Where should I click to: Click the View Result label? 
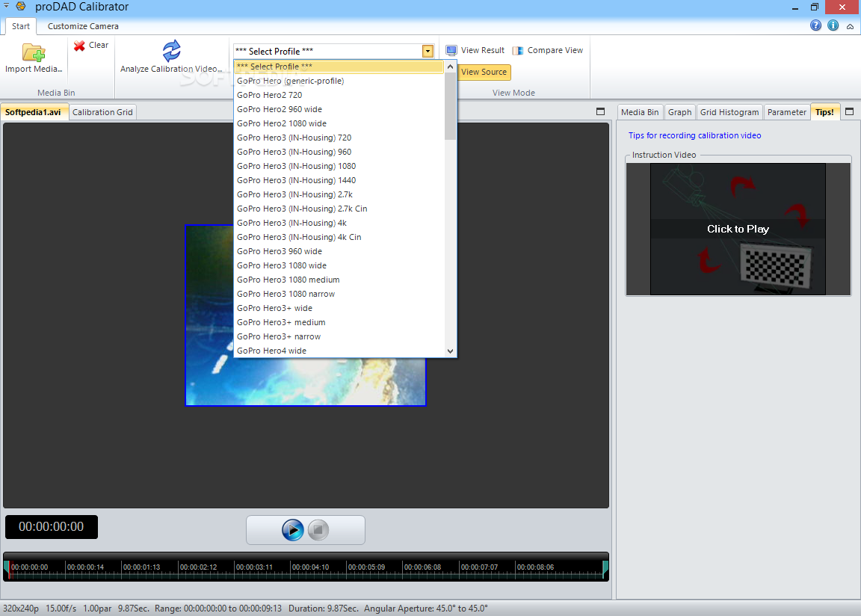tap(483, 50)
